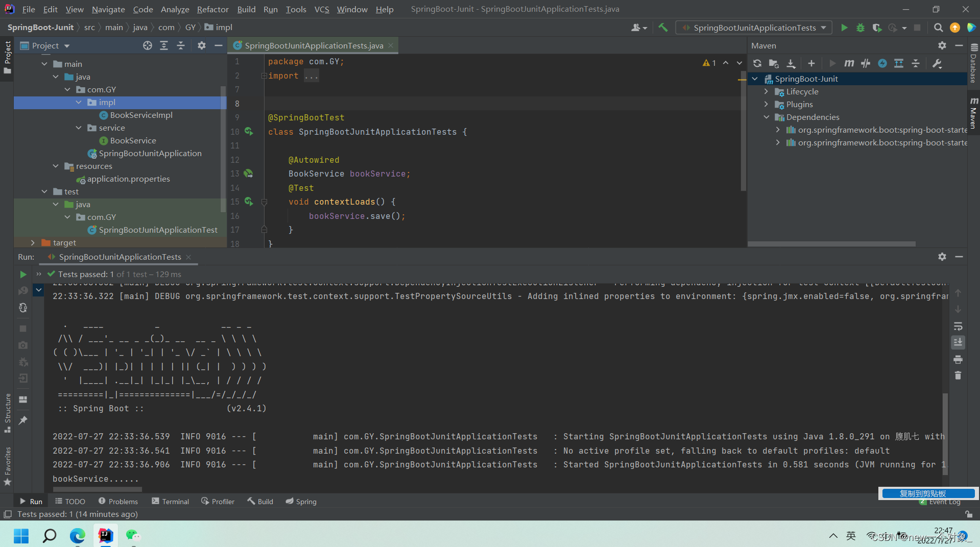This screenshot has height=547, width=980.
Task: Open Maven settings wrench menu
Action: [937, 63]
